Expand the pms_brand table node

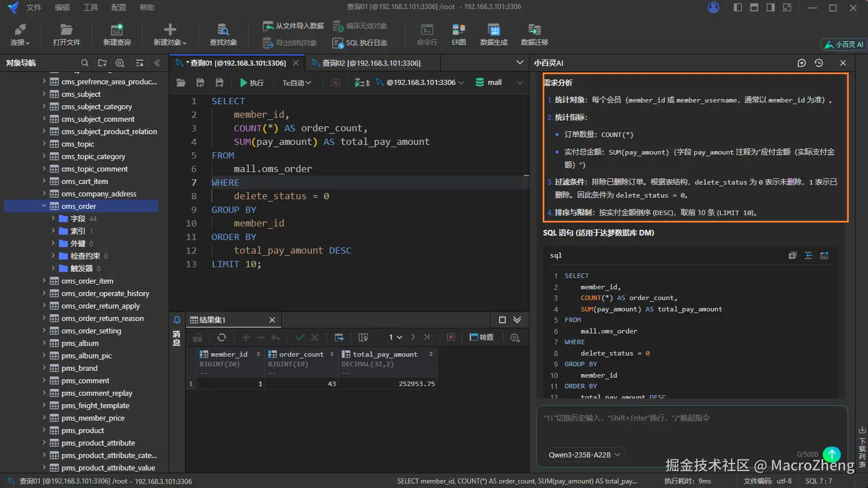[44, 368]
